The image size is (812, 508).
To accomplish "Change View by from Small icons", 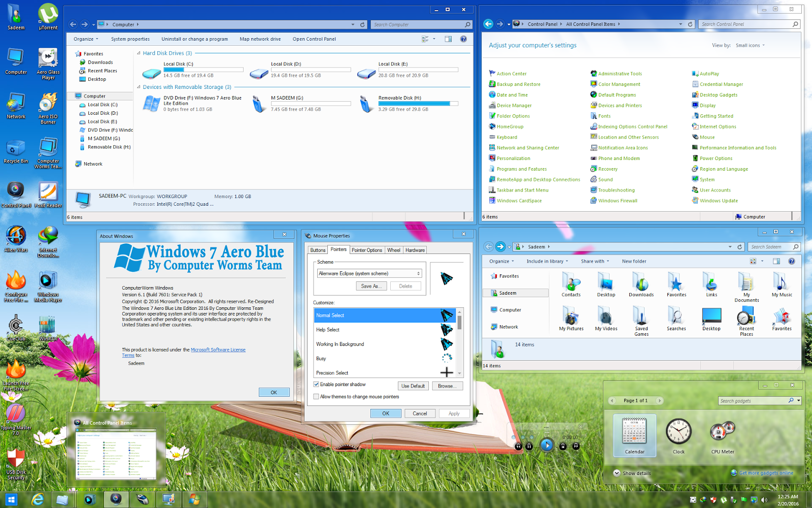I will (x=750, y=45).
